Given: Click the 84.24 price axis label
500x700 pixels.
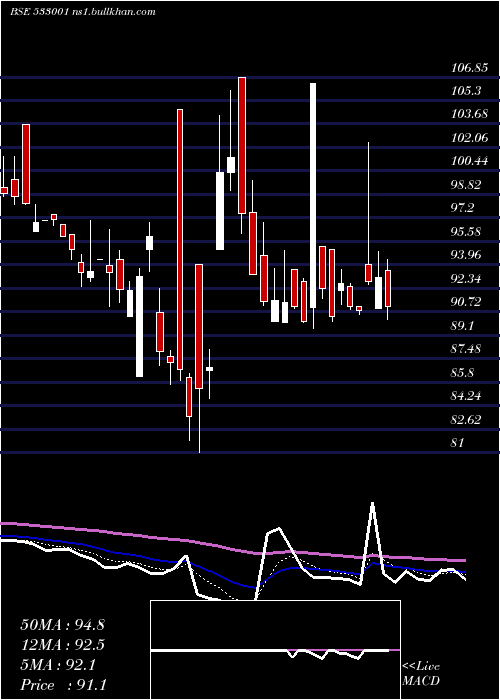Looking at the screenshot, I should point(467,396).
